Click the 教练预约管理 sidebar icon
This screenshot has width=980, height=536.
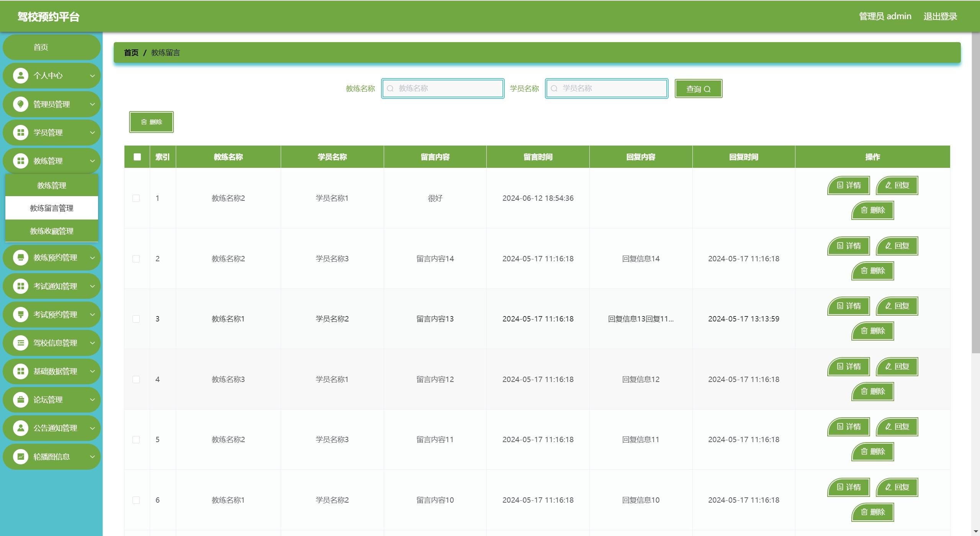click(21, 257)
